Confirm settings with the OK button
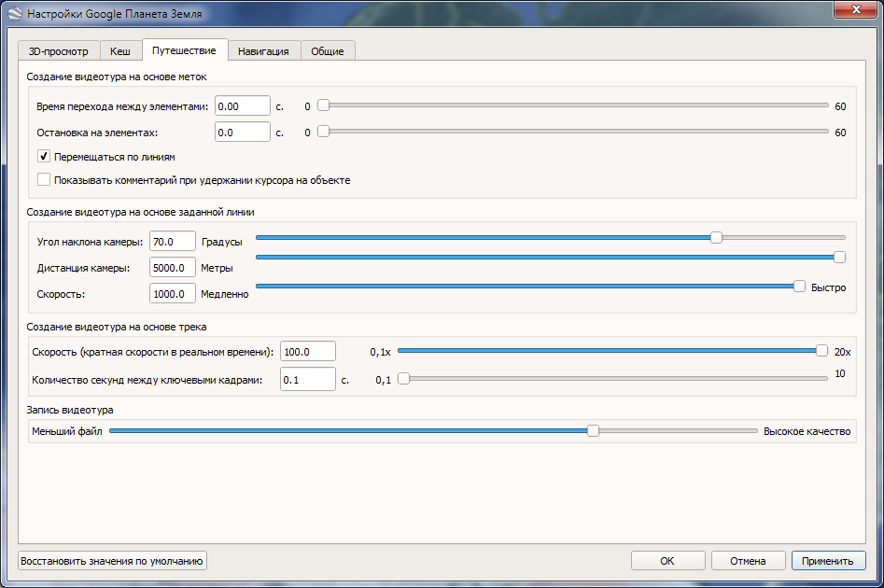The width and height of the screenshot is (884, 588). [x=667, y=561]
